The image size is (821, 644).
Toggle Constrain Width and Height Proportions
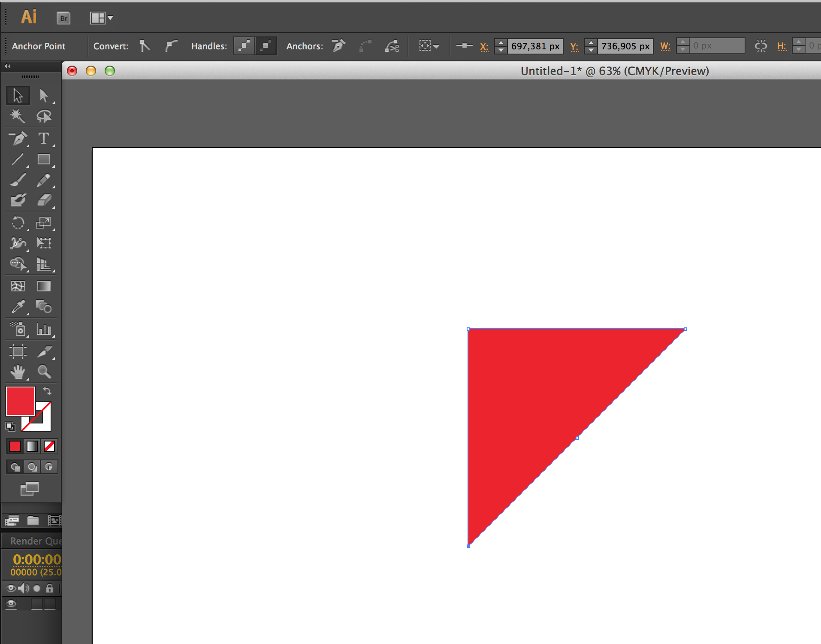(x=761, y=45)
